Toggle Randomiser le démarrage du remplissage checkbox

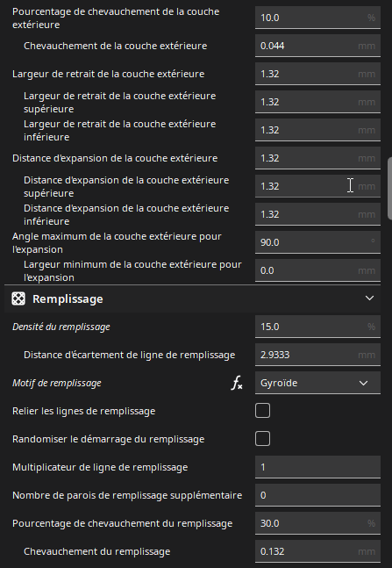pos(262,439)
